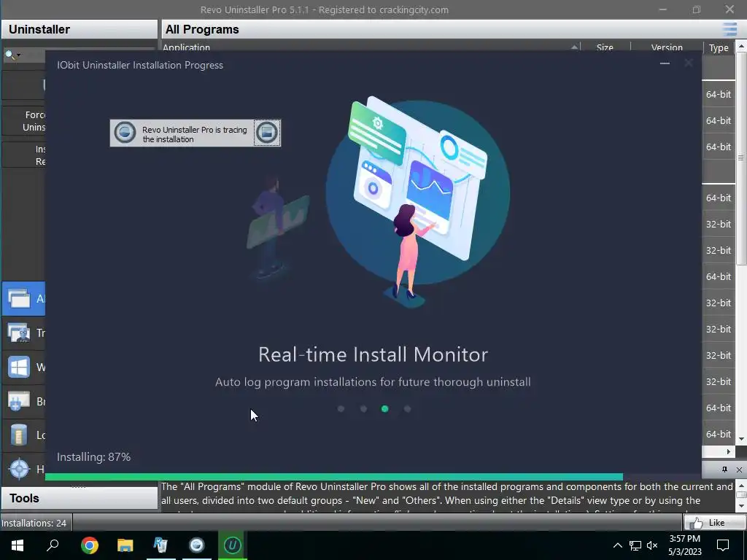
Task: Switch to Revo Uninstaller taskbar icon
Action: click(160, 545)
